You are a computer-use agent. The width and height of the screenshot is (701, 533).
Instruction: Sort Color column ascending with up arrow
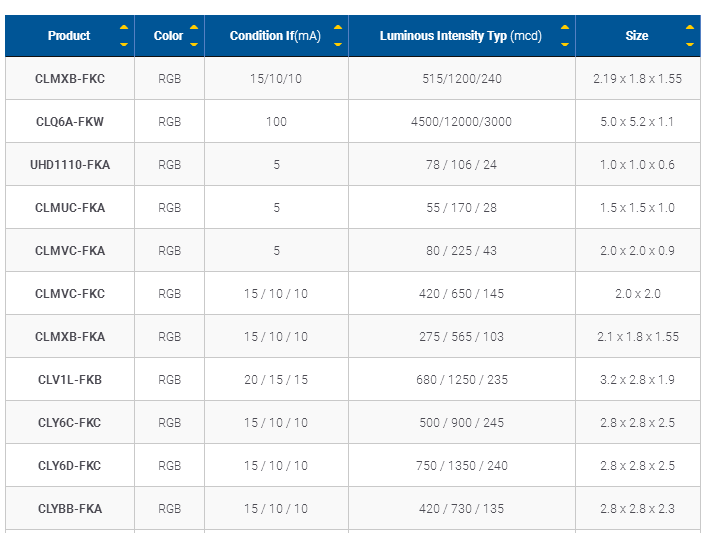[x=194, y=27]
